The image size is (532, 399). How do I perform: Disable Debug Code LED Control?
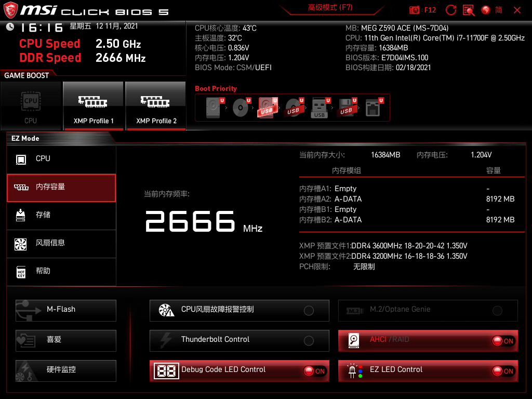(315, 371)
